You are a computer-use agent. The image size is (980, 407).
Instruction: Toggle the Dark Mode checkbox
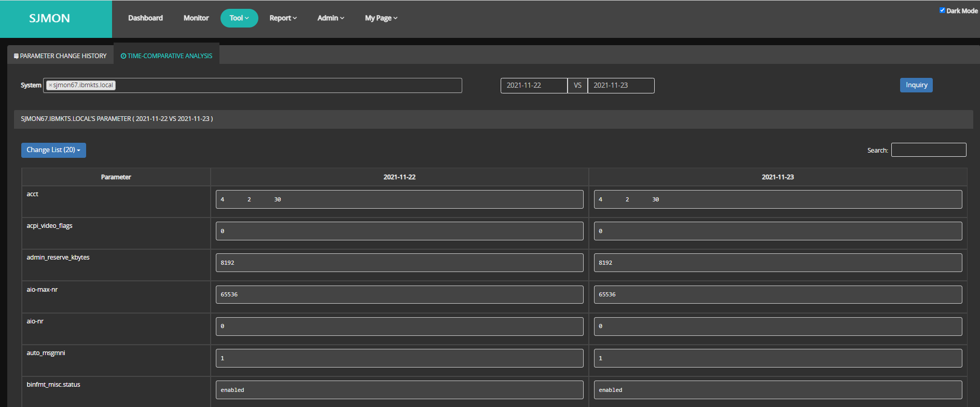(x=942, y=10)
